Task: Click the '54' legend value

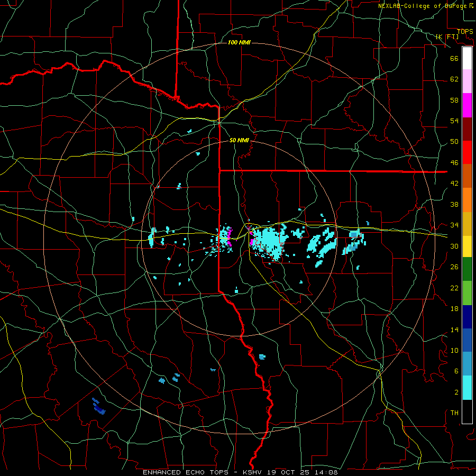Action: [454, 121]
